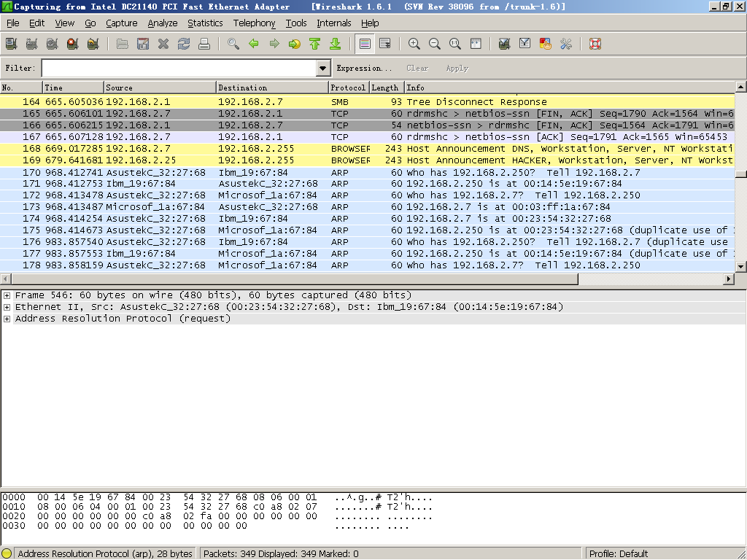The image size is (747, 560).
Task: Click the Apply filter button
Action: coord(457,68)
